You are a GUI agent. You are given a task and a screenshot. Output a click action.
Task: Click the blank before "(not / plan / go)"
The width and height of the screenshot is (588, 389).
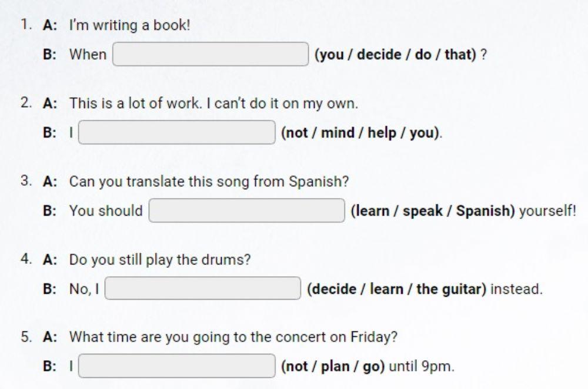coord(177,366)
